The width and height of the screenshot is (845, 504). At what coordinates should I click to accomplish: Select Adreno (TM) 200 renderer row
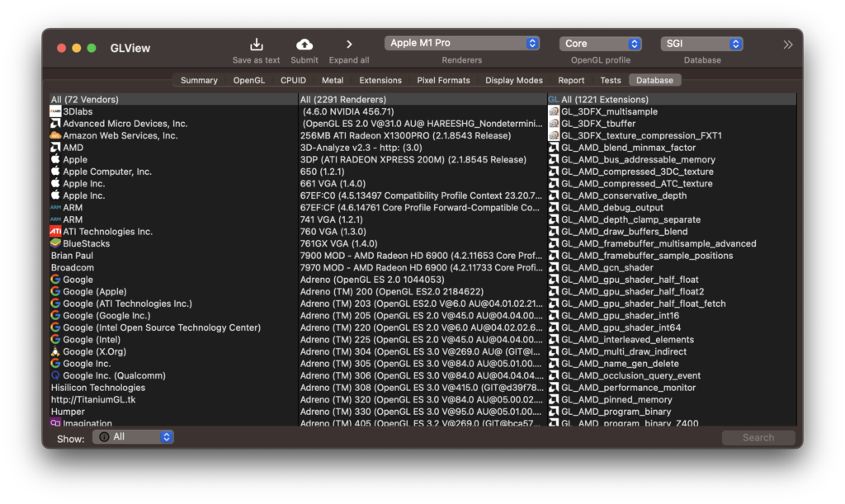(x=422, y=291)
